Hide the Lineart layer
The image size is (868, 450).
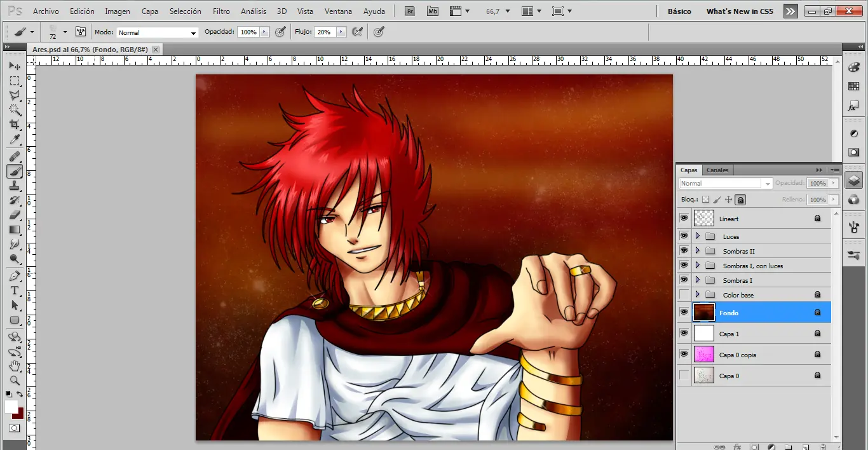point(684,219)
